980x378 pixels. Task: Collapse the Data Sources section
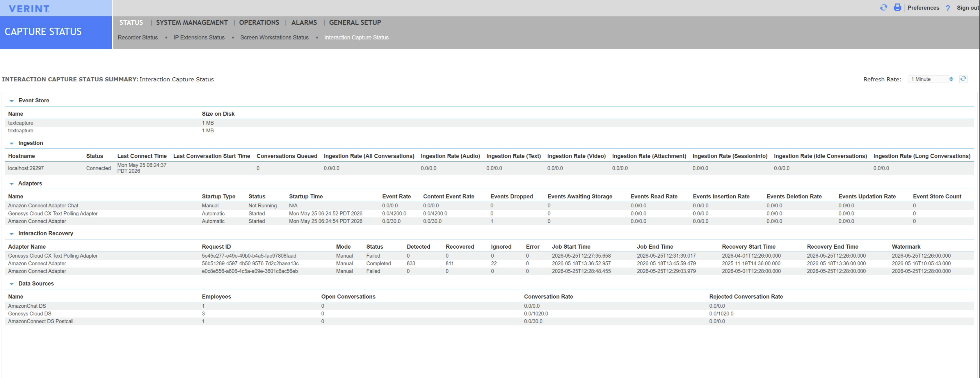11,284
